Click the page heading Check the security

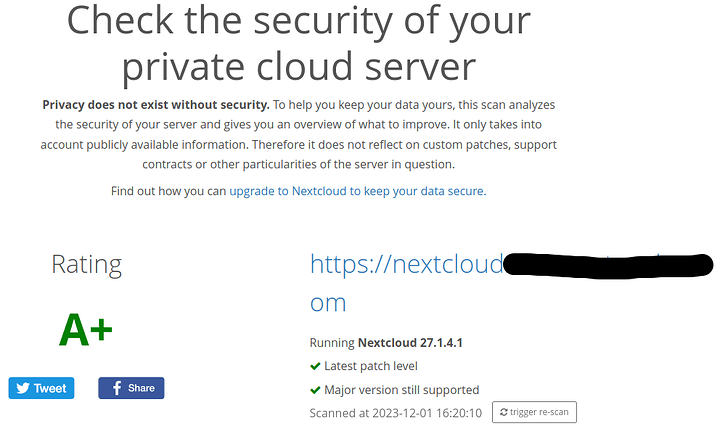(298, 45)
